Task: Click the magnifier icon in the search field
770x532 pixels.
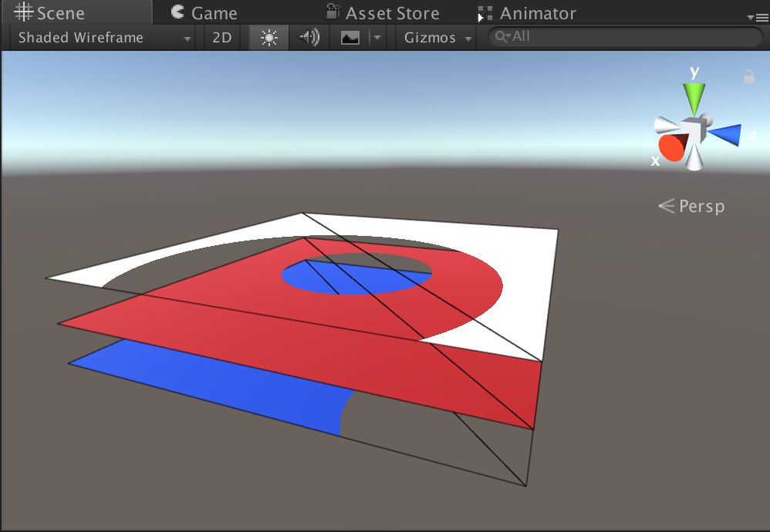Action: pyautogui.click(x=502, y=36)
